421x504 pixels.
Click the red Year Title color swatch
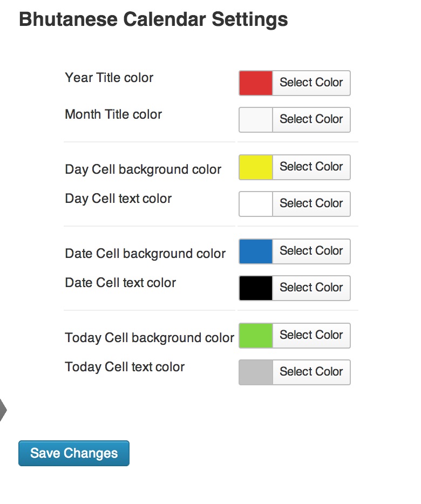coord(256,83)
